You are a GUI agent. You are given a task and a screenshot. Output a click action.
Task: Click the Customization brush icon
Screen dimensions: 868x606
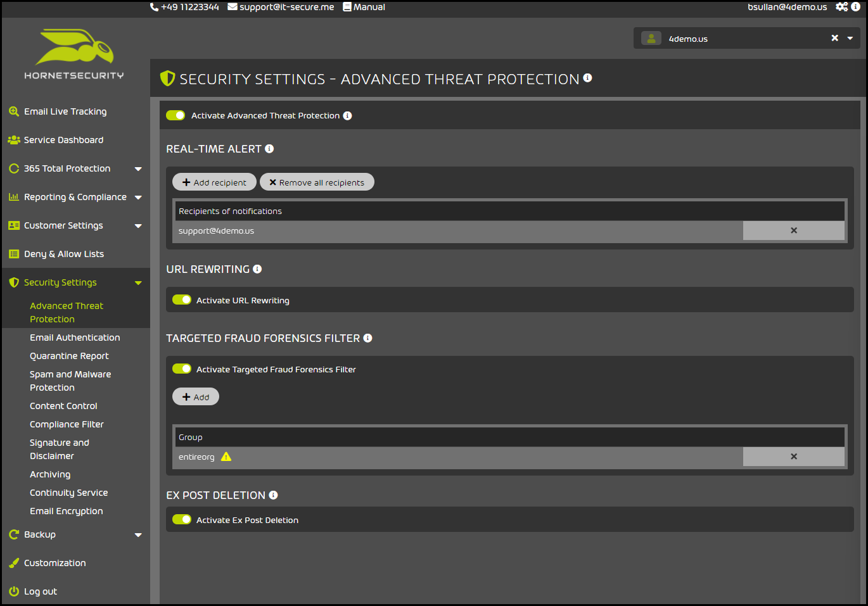click(x=14, y=563)
